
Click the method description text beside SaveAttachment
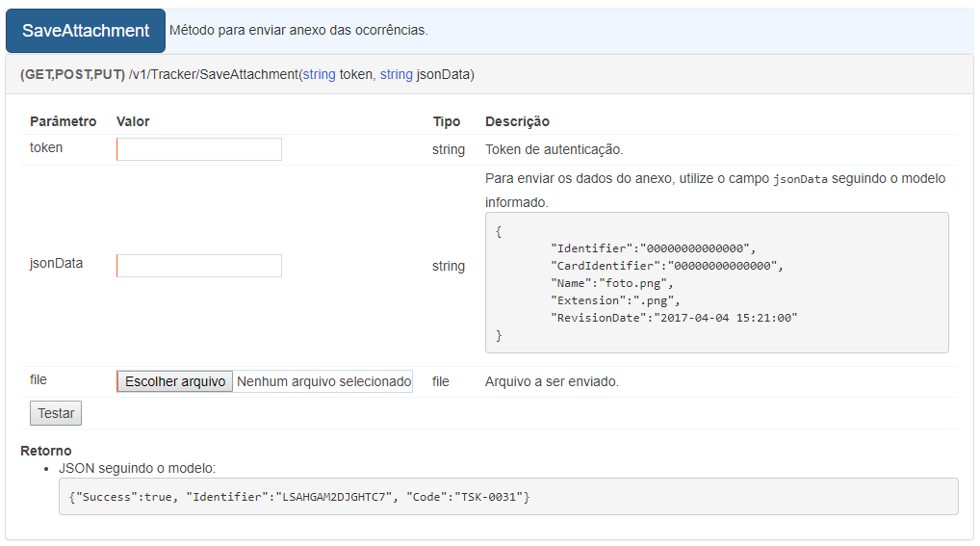[x=298, y=30]
